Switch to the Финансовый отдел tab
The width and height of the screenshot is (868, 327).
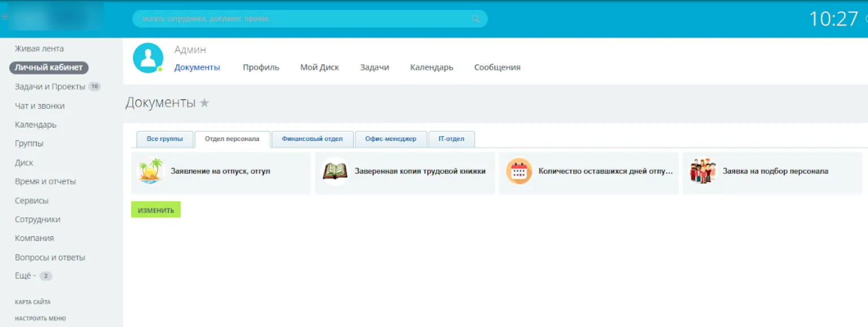pos(312,139)
